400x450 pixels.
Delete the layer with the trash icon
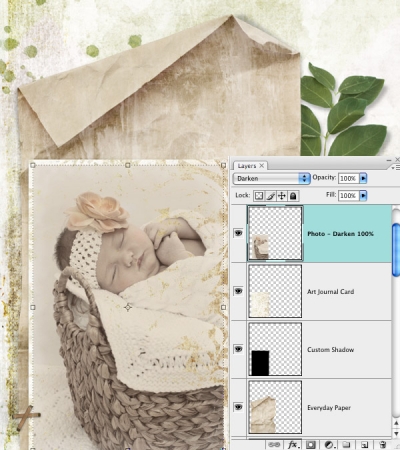383,444
